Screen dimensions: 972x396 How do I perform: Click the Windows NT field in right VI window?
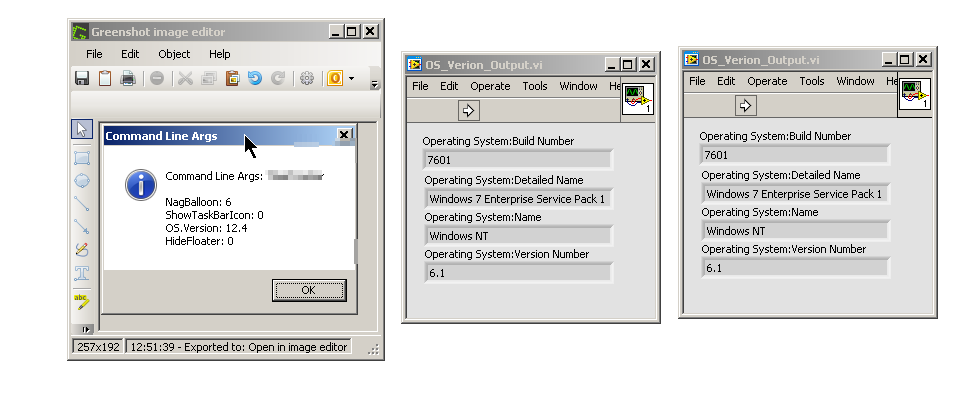pos(795,231)
